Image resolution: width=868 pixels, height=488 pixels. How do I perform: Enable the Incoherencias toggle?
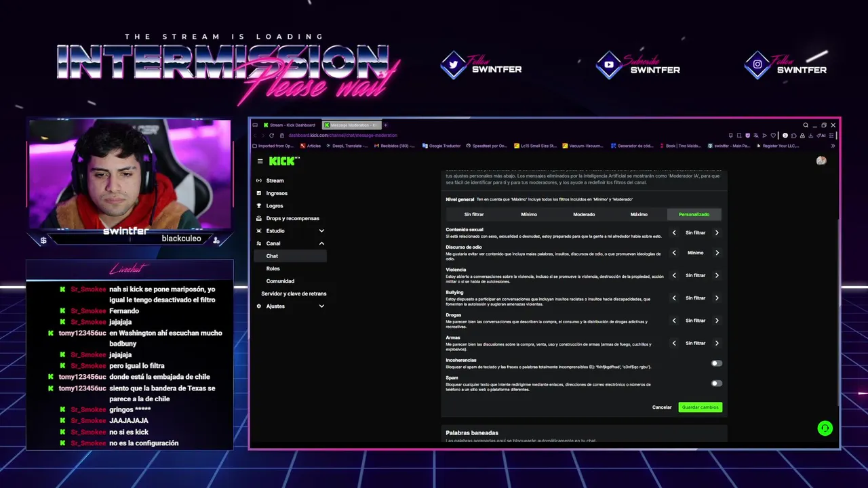point(716,363)
